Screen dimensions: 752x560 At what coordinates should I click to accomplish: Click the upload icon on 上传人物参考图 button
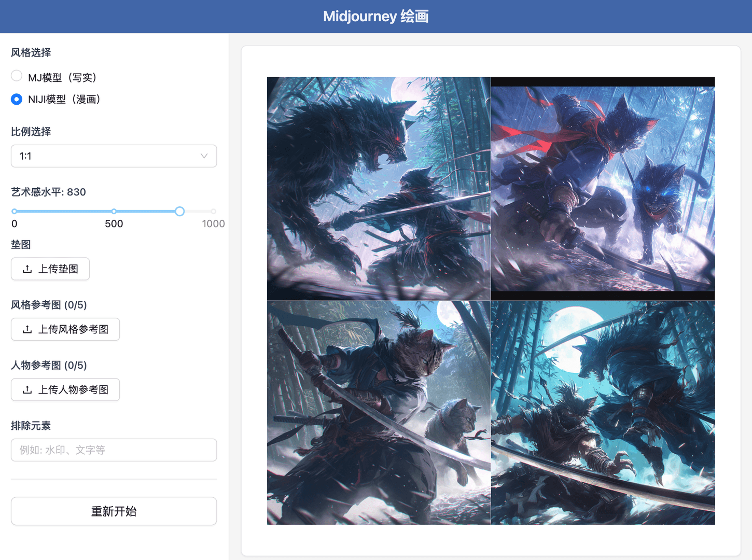pos(28,389)
